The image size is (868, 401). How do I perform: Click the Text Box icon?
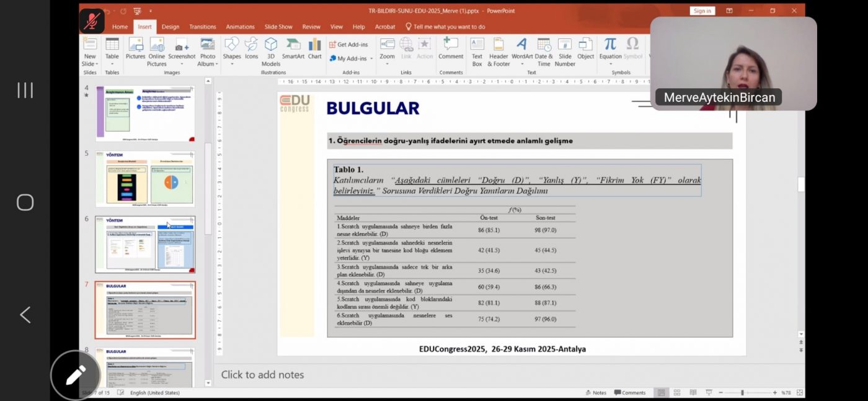477,48
